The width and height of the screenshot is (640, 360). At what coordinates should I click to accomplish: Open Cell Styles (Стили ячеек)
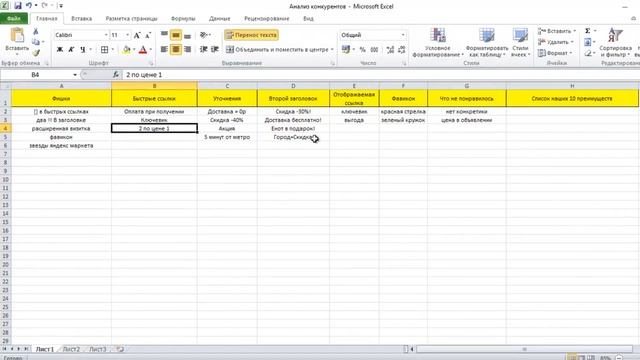click(520, 42)
